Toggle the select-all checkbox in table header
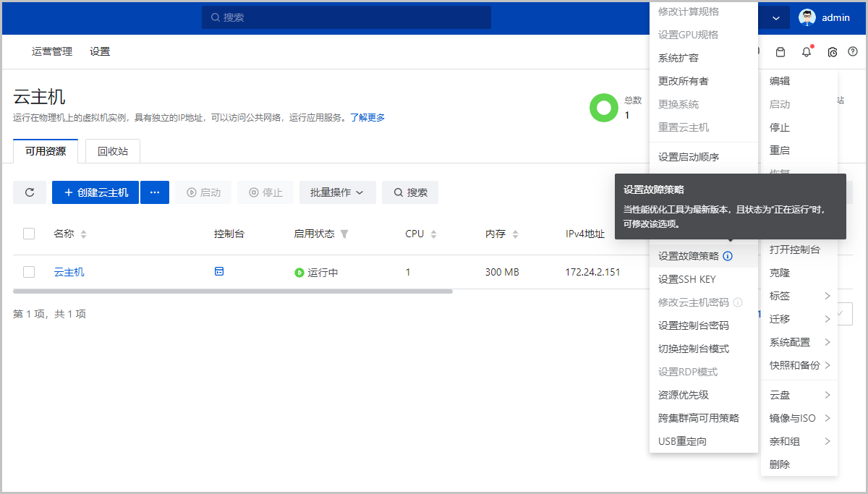The height and width of the screenshot is (494, 868). [x=29, y=234]
